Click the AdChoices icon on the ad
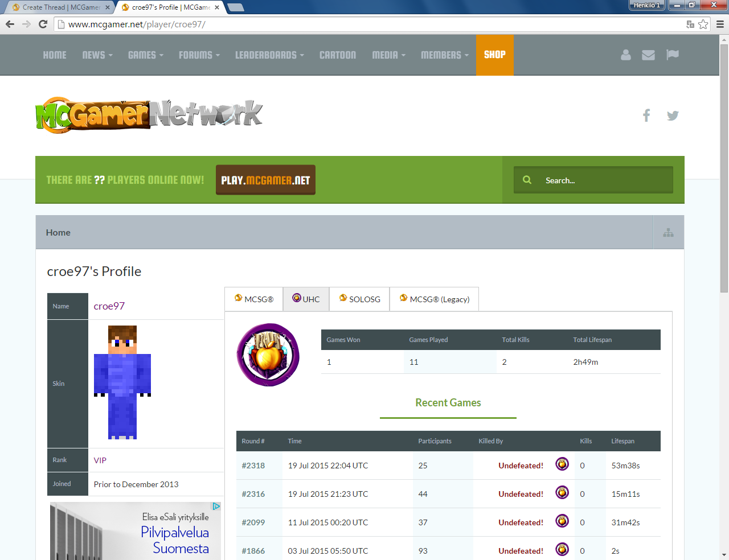The image size is (729, 560). click(x=216, y=507)
